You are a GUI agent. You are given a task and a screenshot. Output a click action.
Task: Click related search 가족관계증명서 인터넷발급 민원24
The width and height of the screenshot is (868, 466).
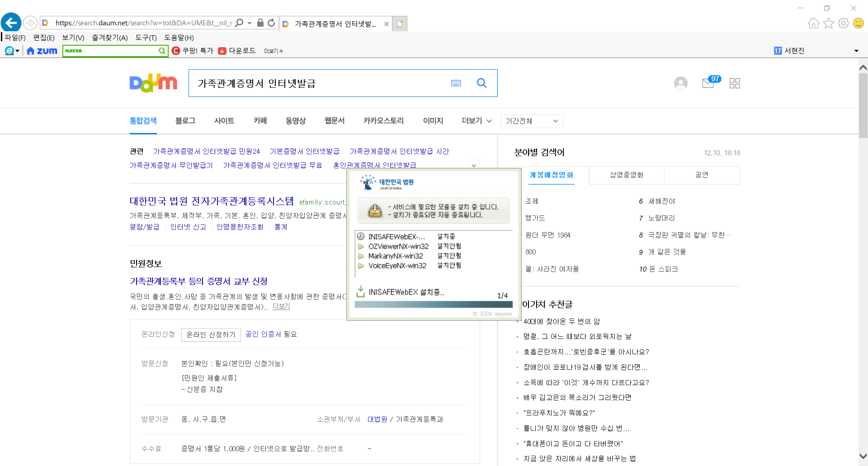207,151
